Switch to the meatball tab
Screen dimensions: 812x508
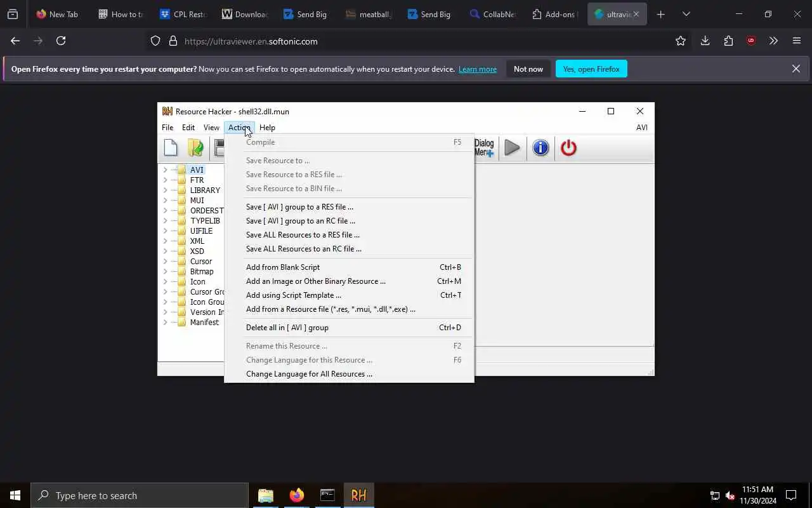coord(368,14)
